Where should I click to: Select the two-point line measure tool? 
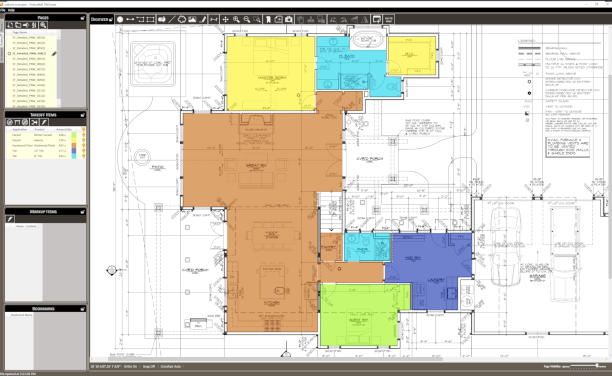point(130,19)
